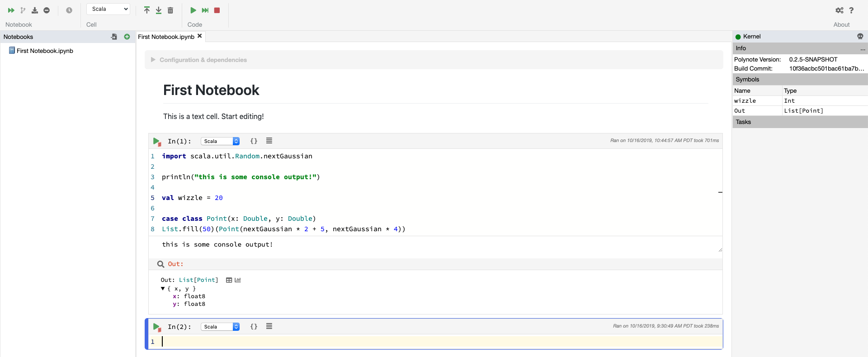The height and width of the screenshot is (357, 868).
Task: Run all cells with the double-arrow icon
Action: click(x=11, y=10)
